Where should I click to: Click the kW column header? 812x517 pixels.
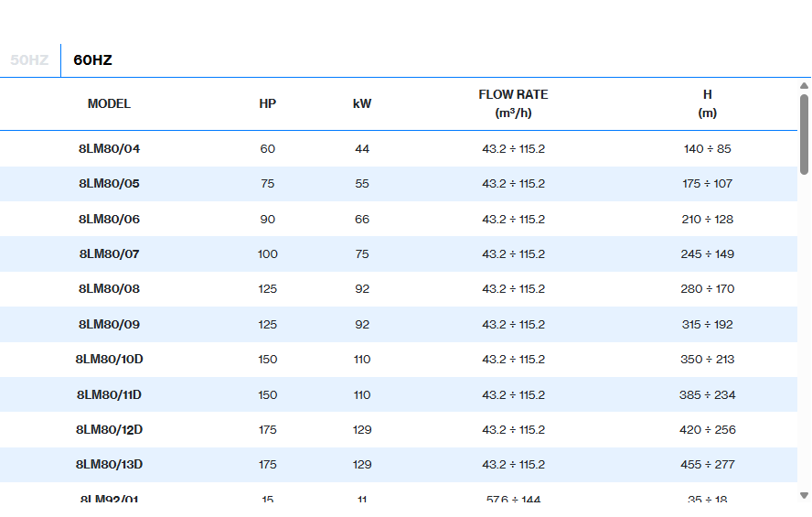(x=362, y=103)
